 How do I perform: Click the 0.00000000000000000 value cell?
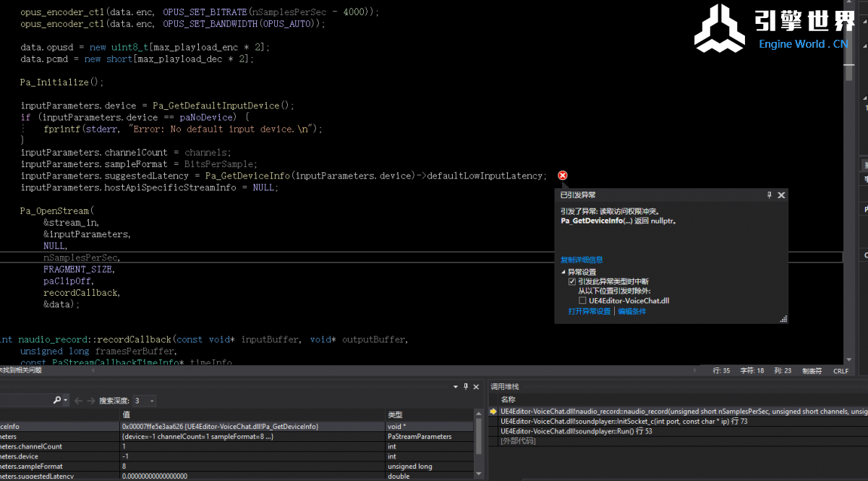pos(253,476)
